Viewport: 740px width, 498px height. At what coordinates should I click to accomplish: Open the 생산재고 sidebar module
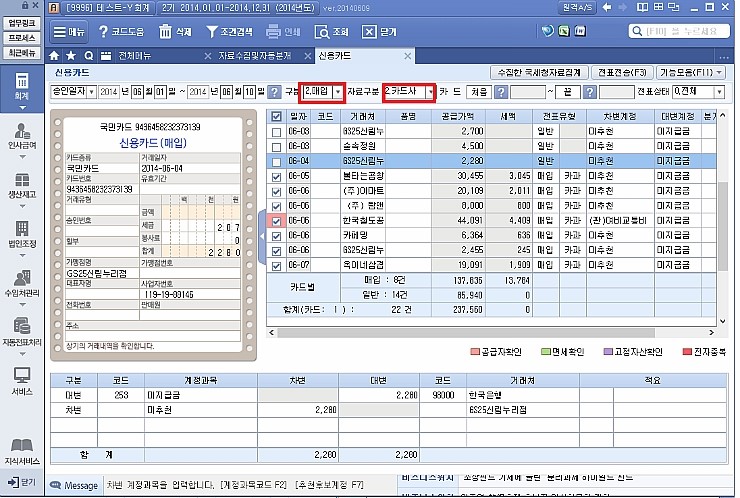22,186
